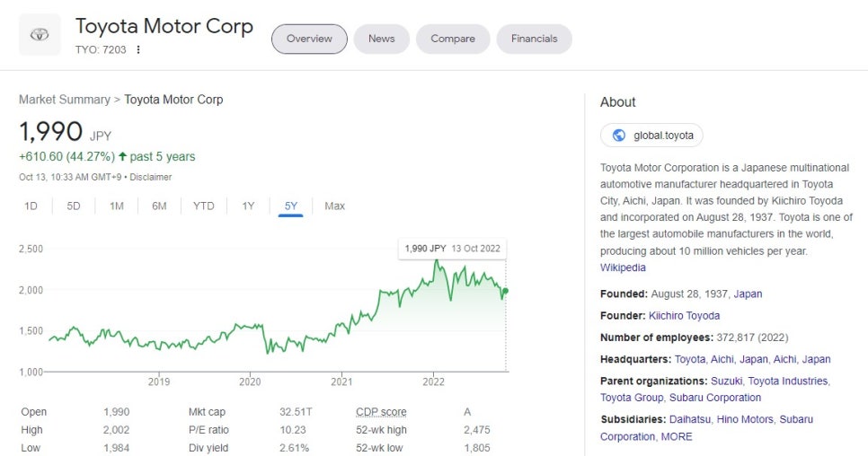The height and width of the screenshot is (456, 868).
Task: Click the CDP score label
Action: point(381,412)
